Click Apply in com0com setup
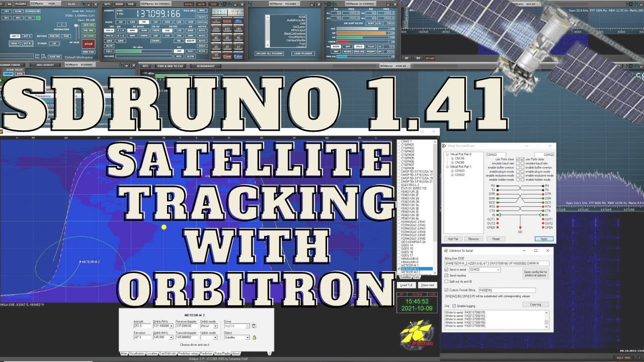 click(x=544, y=239)
